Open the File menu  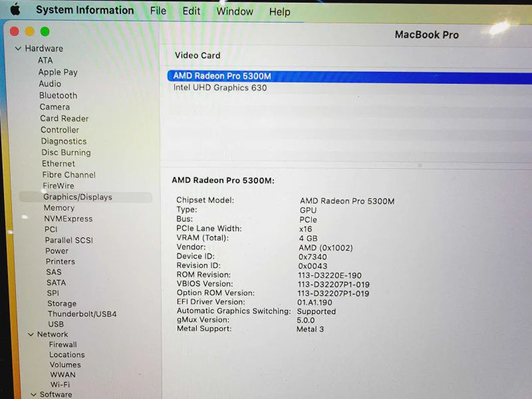click(x=158, y=11)
